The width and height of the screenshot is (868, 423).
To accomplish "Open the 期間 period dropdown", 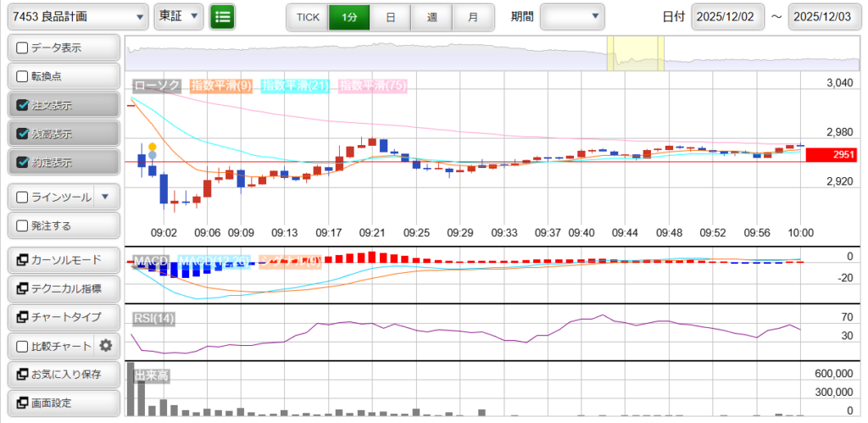I will (572, 17).
